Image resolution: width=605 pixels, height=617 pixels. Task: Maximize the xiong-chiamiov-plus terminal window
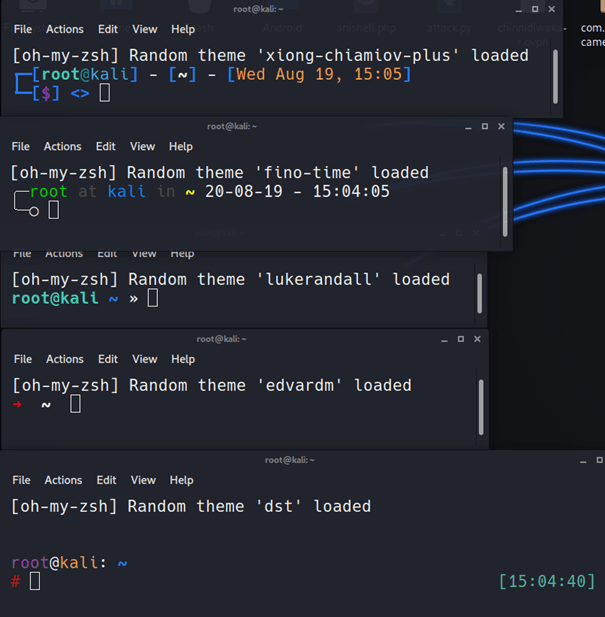click(x=535, y=9)
